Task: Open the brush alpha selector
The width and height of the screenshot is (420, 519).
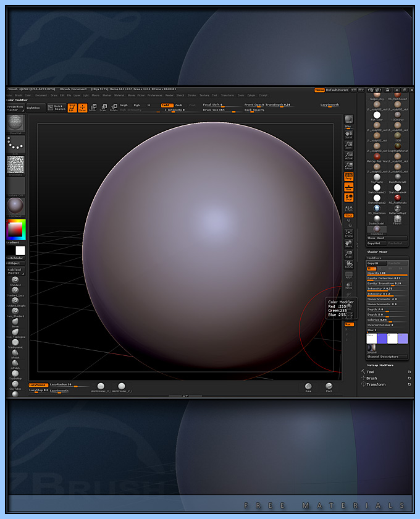Action: point(15,165)
